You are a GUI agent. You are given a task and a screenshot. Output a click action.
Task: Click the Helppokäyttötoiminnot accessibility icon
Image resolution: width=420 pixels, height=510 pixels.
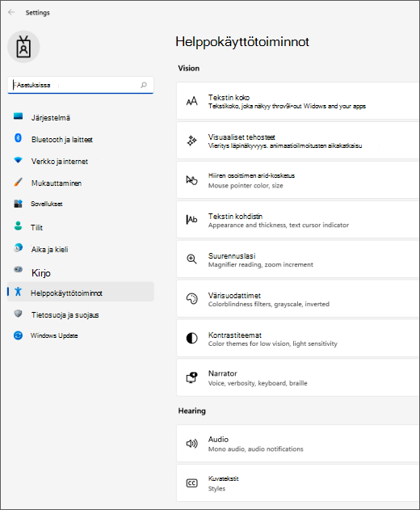19,292
